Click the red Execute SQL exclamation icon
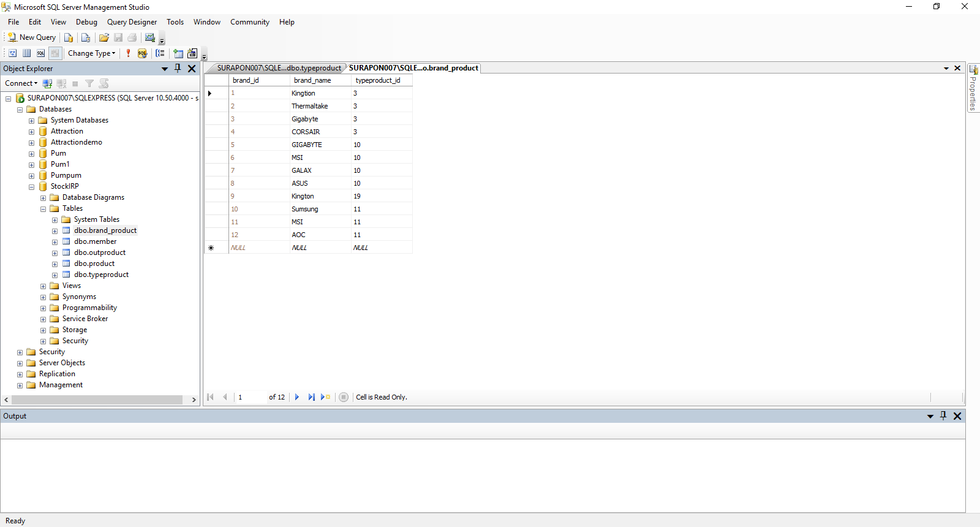 point(128,53)
